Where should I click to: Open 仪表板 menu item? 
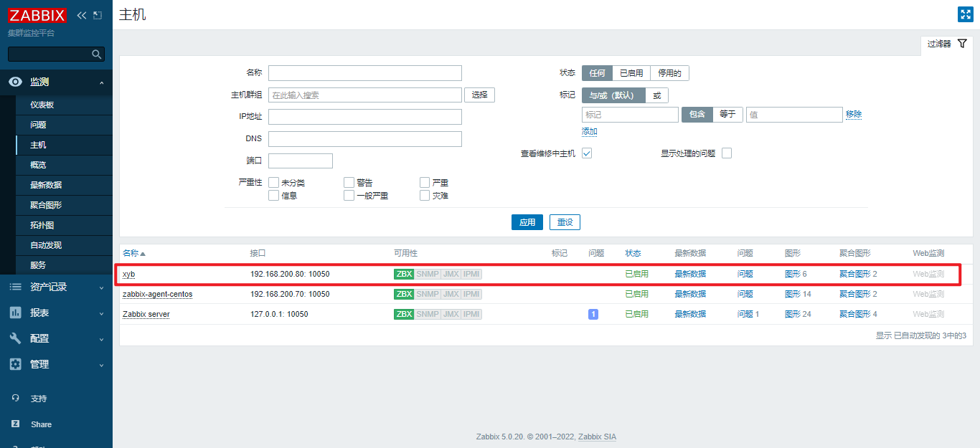point(63,105)
